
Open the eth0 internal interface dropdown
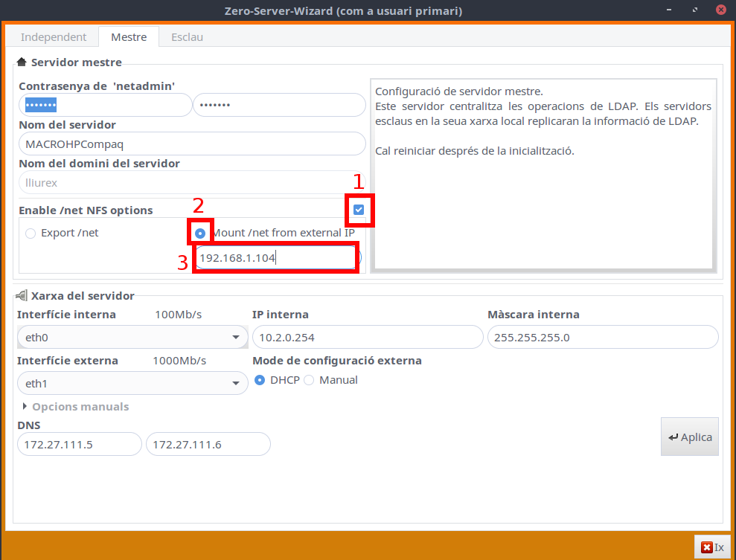(132, 338)
